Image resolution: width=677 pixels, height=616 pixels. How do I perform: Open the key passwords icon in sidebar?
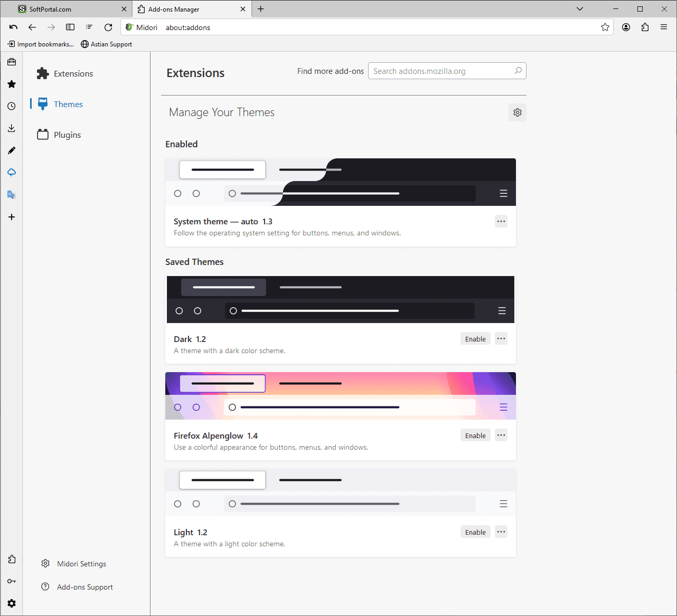tap(12, 581)
